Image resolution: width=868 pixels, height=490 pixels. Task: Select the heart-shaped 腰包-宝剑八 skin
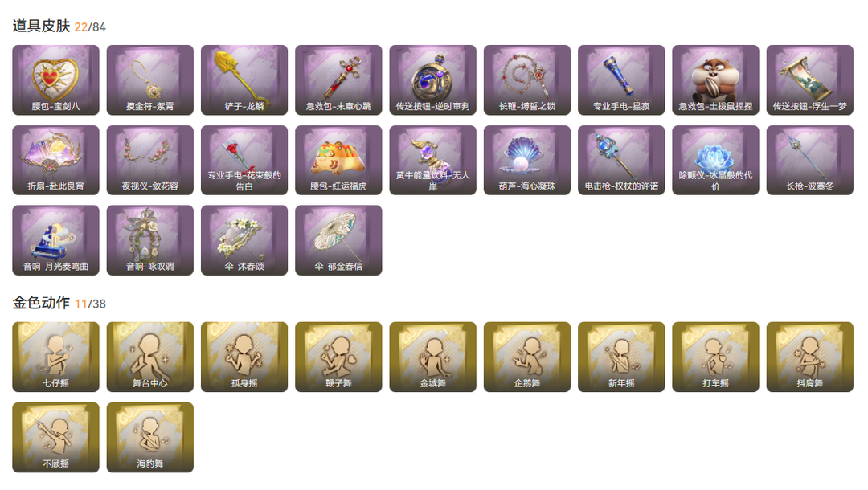click(56, 80)
